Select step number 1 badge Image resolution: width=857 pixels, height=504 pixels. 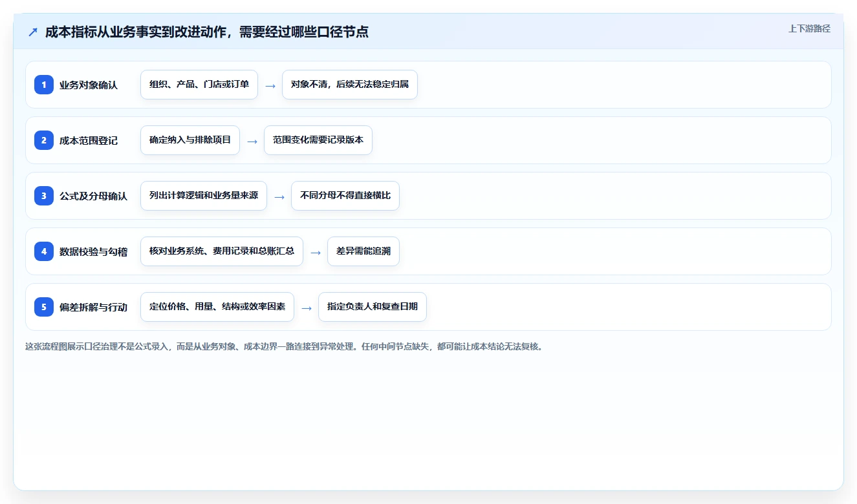coord(44,85)
